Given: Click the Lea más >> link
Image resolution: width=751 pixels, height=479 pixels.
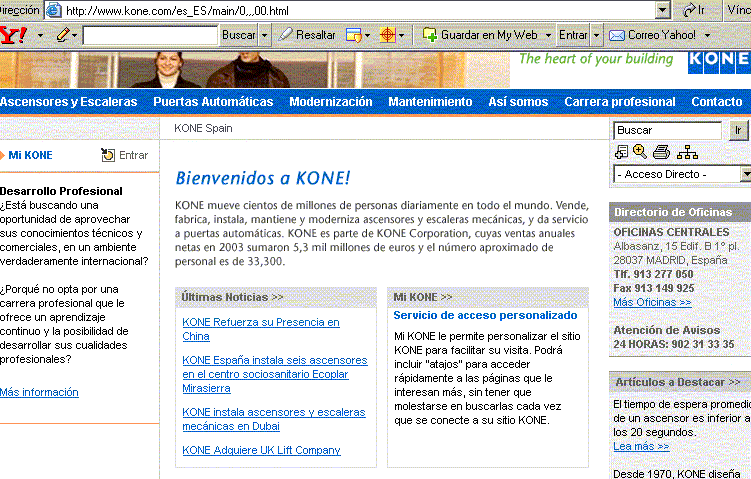Looking at the screenshot, I should (641, 446).
